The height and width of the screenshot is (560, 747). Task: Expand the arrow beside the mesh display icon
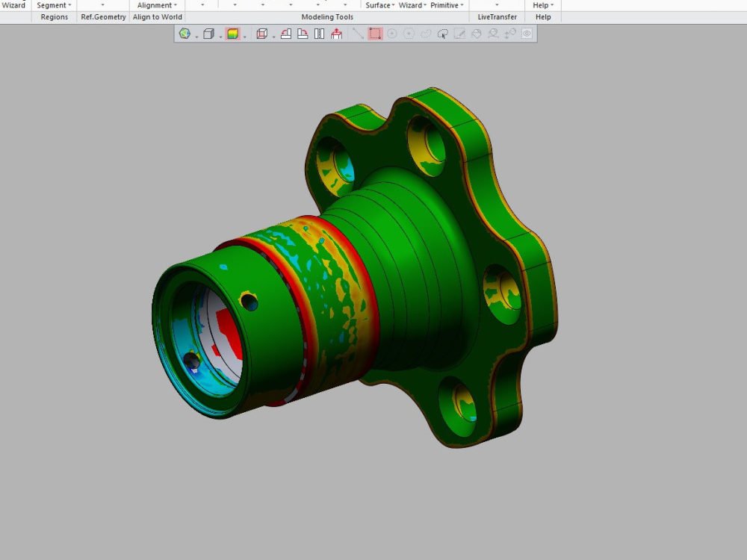tap(196, 36)
